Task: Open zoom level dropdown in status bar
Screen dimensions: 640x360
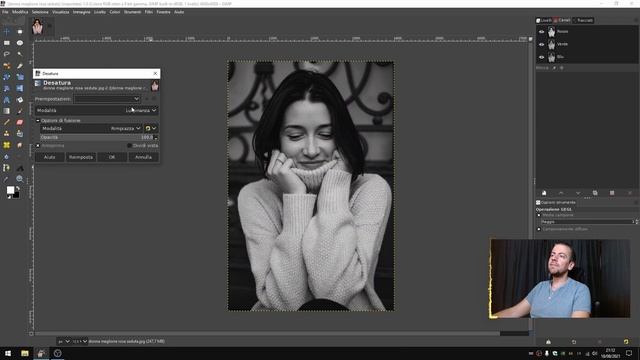Action: (x=80, y=341)
